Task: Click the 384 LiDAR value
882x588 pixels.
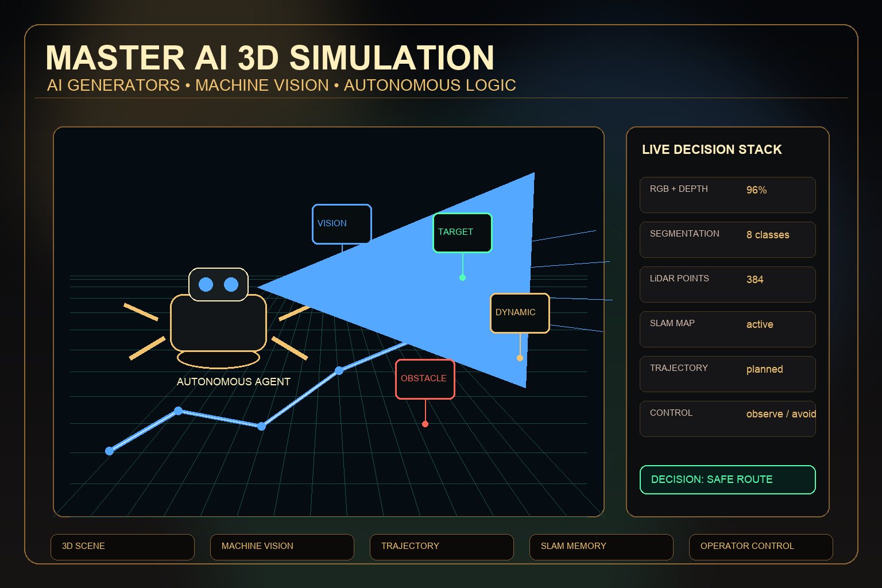Action: pos(755,280)
